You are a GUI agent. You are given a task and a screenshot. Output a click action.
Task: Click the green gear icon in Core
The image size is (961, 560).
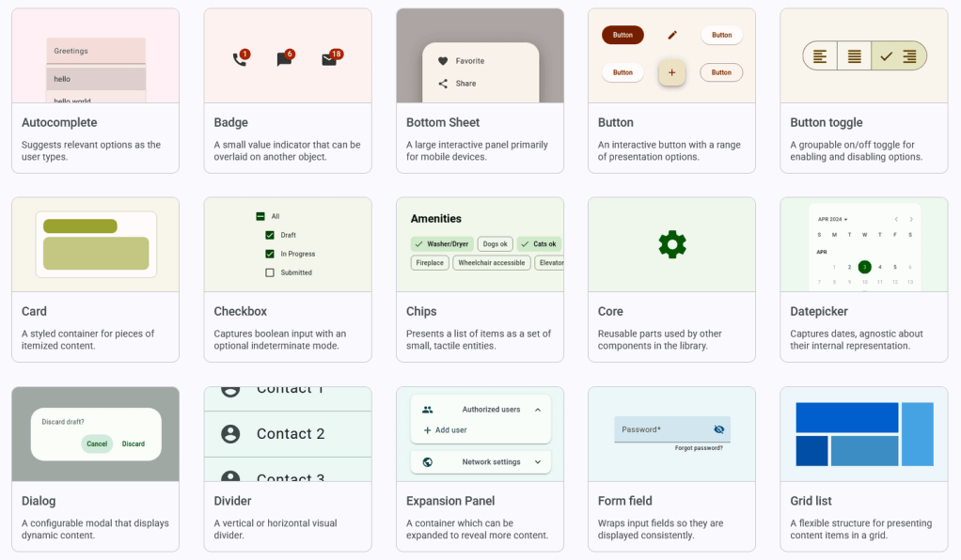(672, 244)
